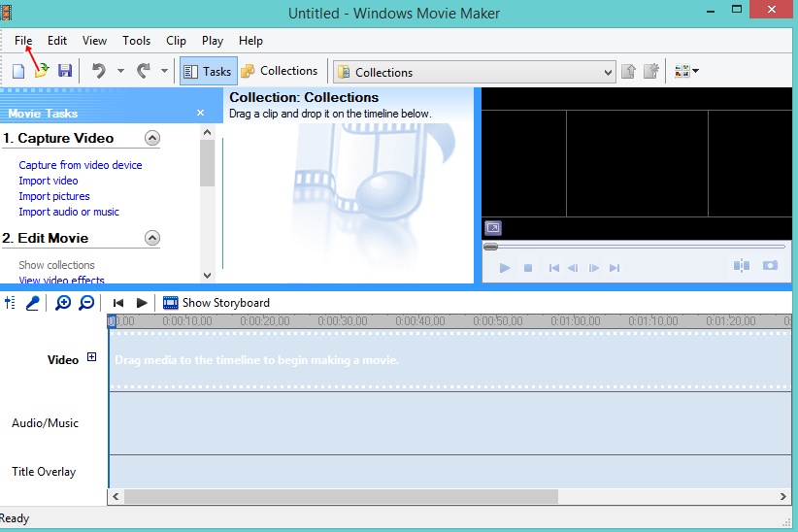Viewport: 798px width, 532px height.
Task: Open the Collections combo box
Action: [x=475, y=72]
